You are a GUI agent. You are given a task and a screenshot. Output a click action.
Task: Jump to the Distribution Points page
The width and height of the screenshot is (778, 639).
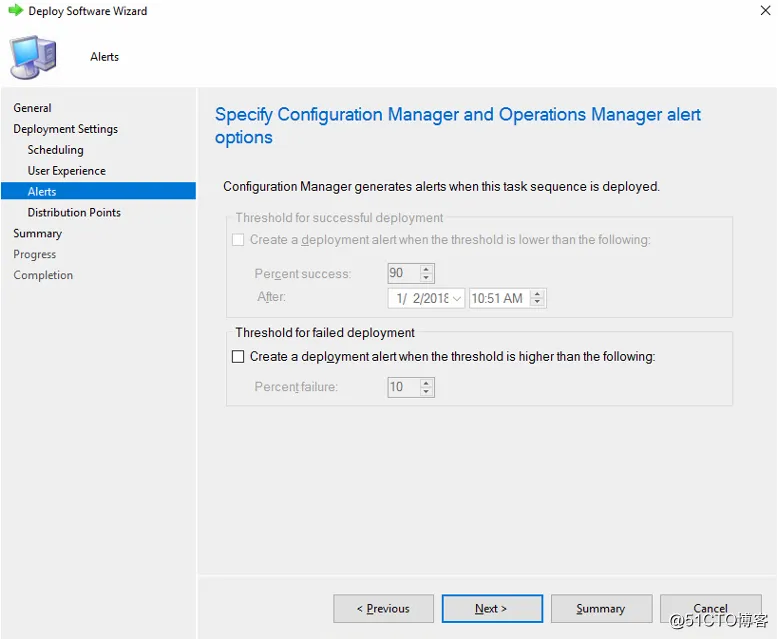[x=74, y=213]
